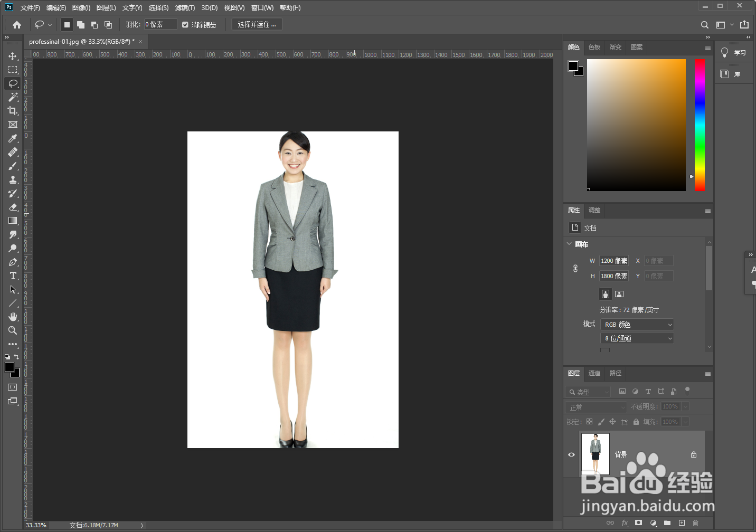The width and height of the screenshot is (756, 532).
Task: Toggle the 消除锯齿 anti-alias checkbox
Action: pyautogui.click(x=185, y=25)
